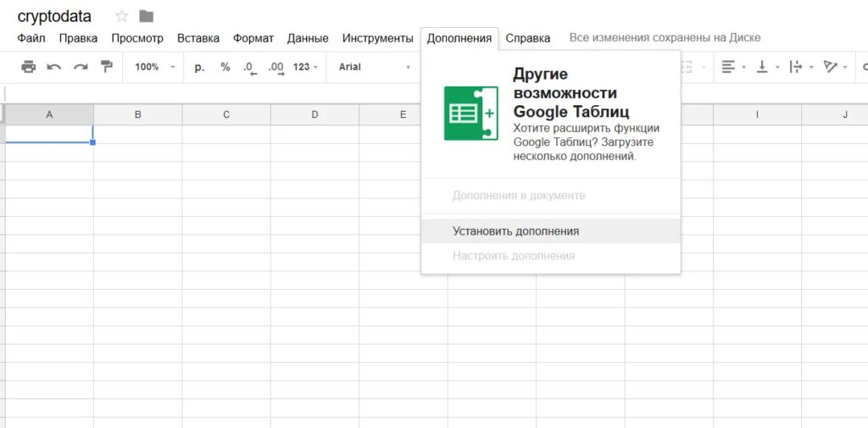Close the Дополнения menu
The width and height of the screenshot is (868, 428).
pyautogui.click(x=459, y=38)
